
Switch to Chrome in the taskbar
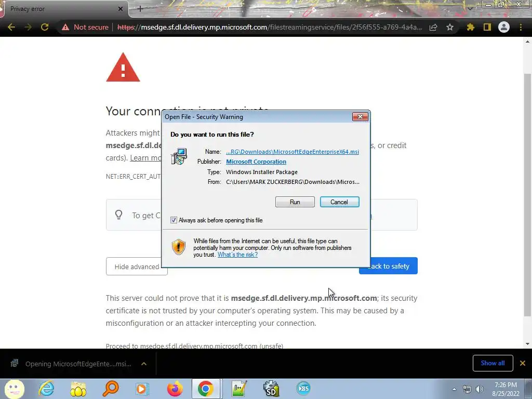[206, 389]
